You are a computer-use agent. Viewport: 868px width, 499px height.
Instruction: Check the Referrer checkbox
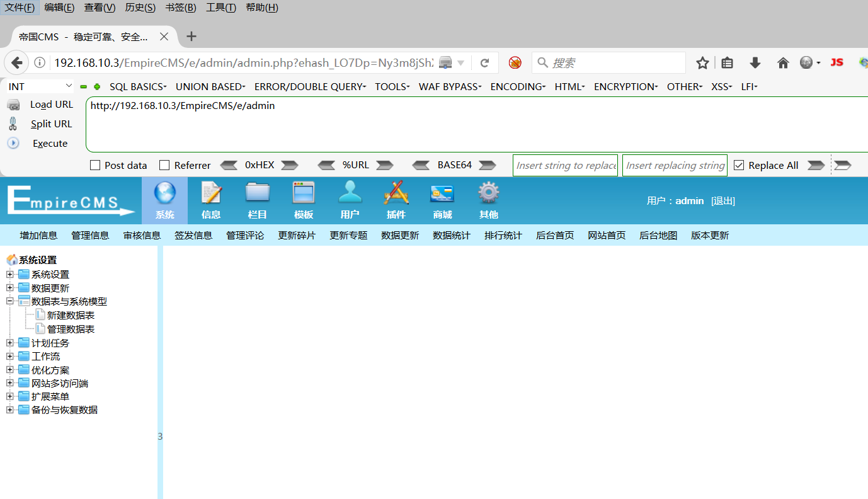pos(164,164)
